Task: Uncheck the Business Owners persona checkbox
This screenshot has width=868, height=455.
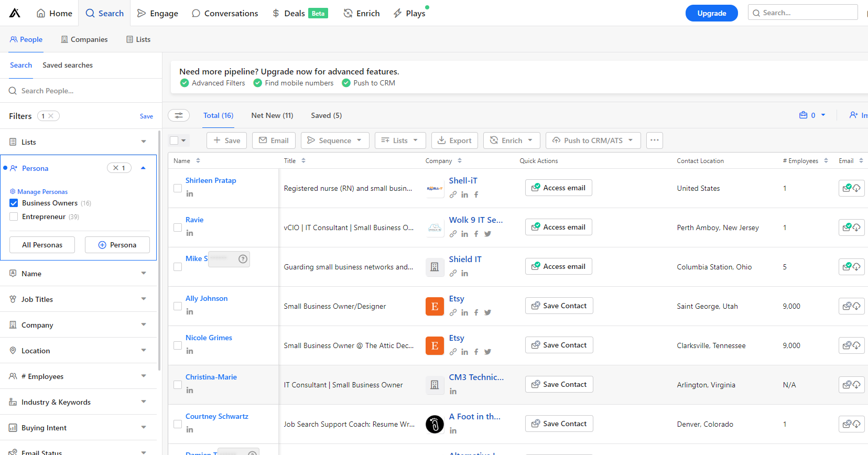Action: pos(14,203)
